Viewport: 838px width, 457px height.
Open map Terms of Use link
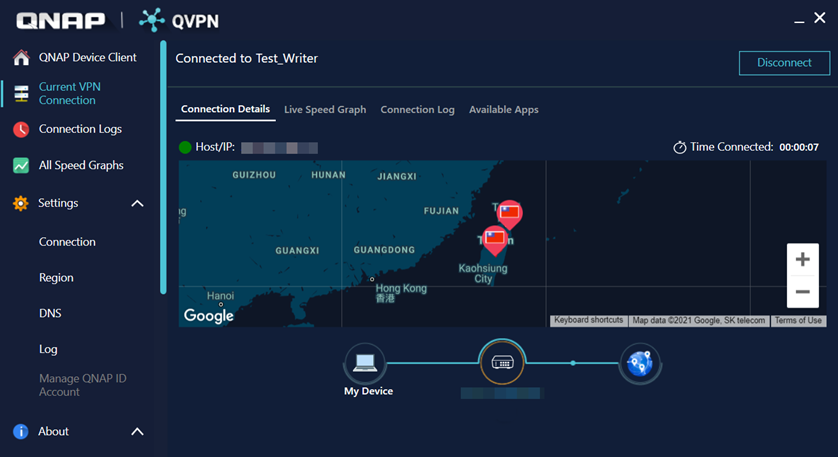(798, 320)
